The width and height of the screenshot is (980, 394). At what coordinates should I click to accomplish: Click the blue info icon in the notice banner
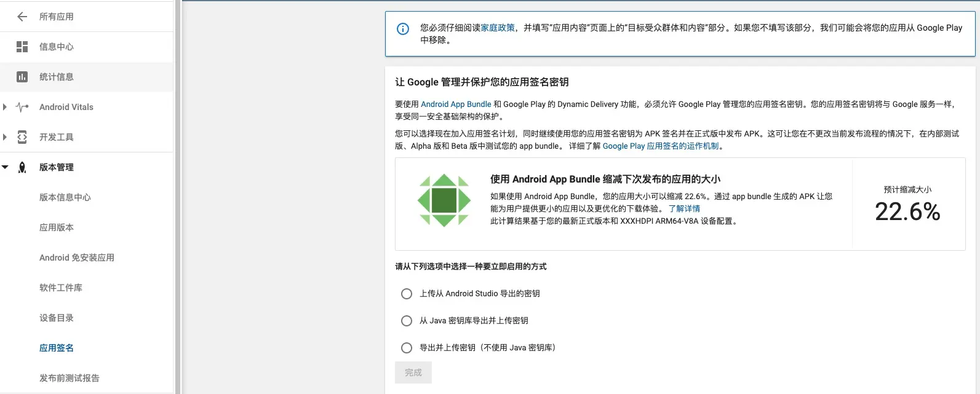(x=402, y=28)
